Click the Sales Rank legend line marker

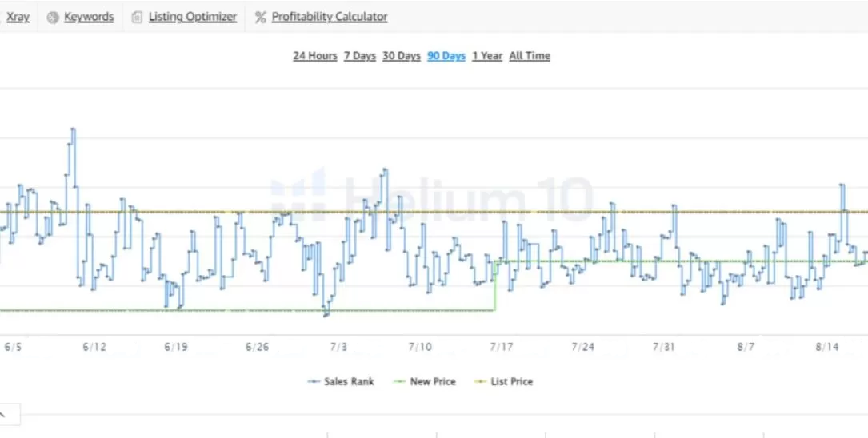click(314, 382)
